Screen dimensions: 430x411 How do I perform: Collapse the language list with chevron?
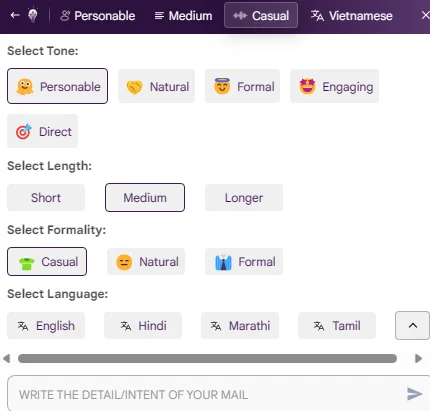[412, 325]
